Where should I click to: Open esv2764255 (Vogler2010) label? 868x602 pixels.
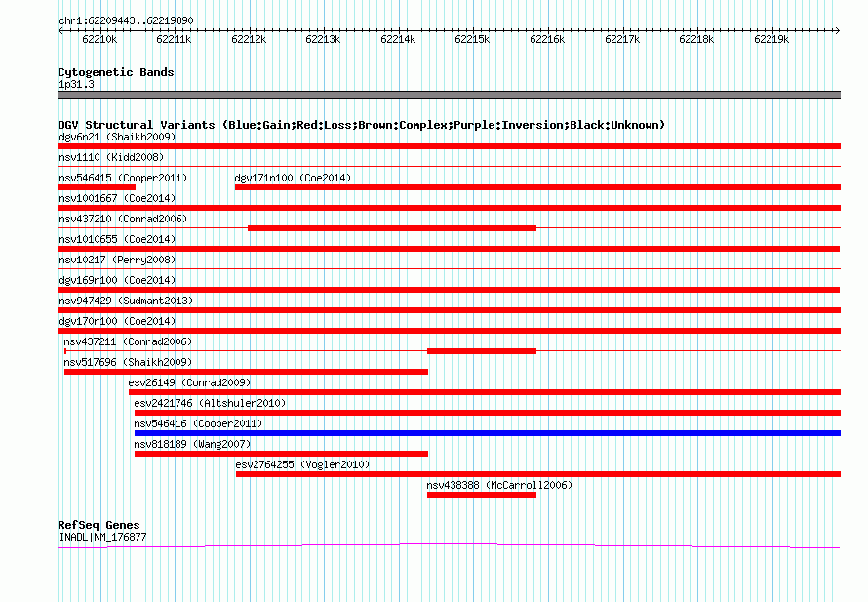click(x=302, y=464)
